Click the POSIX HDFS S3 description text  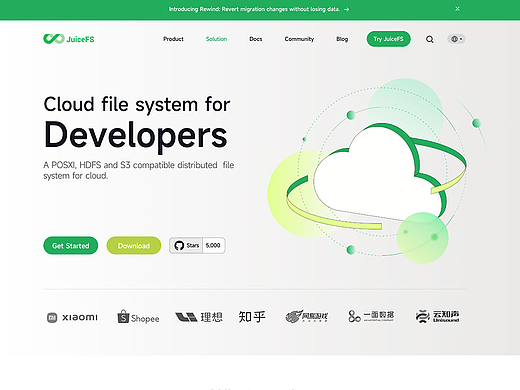(x=139, y=170)
